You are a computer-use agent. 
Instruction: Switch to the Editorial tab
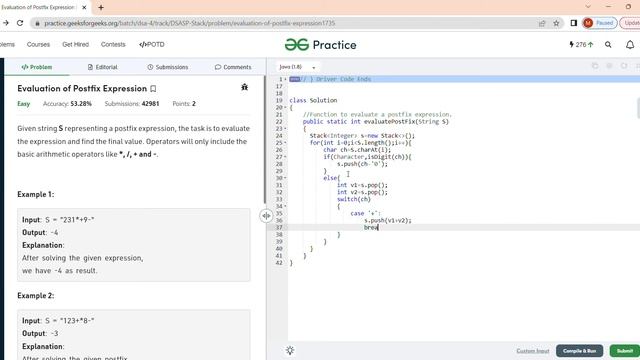tap(102, 67)
